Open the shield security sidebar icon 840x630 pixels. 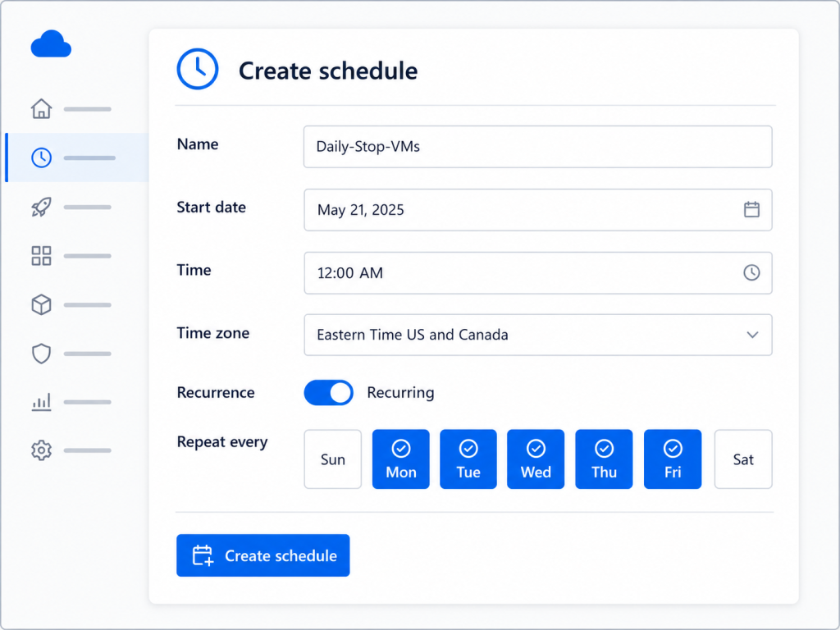41,354
